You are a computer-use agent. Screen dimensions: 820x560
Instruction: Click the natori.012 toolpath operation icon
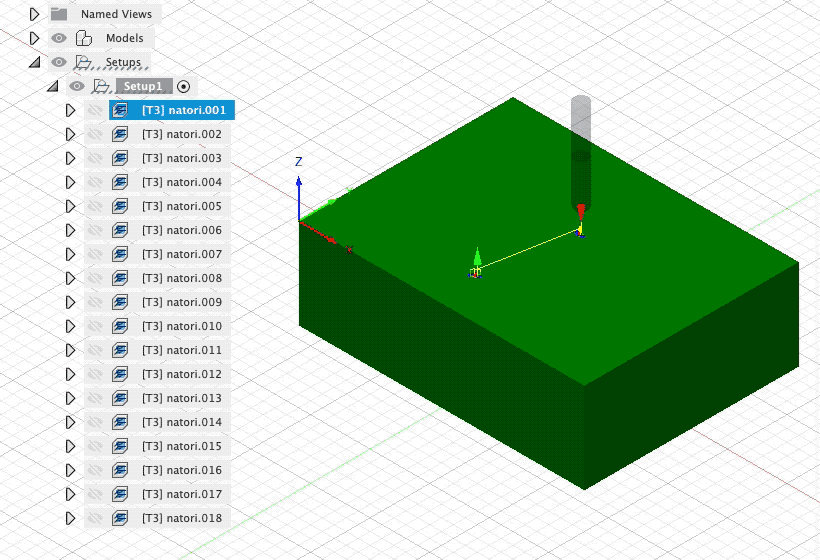pos(120,374)
